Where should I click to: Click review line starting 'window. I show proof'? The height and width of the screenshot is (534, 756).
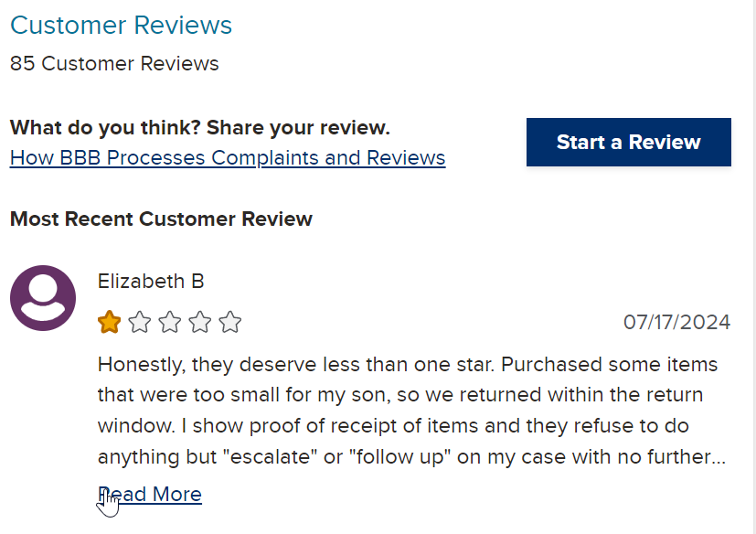point(393,426)
